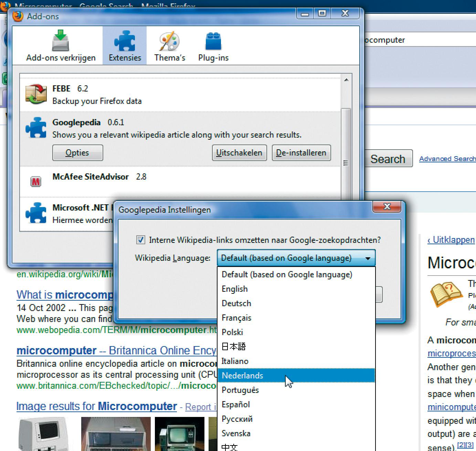Click the FEBE backup extension icon
The height and width of the screenshot is (451, 476).
click(x=36, y=94)
